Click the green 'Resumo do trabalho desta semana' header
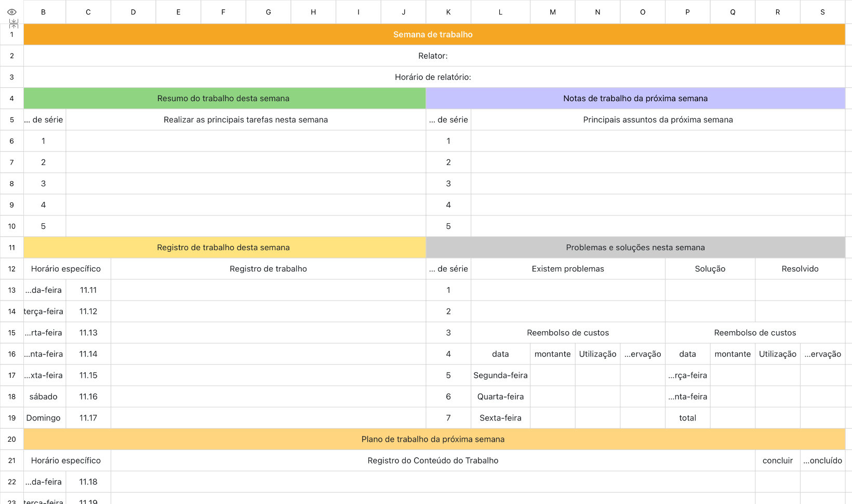The height and width of the screenshot is (504, 852). [224, 98]
